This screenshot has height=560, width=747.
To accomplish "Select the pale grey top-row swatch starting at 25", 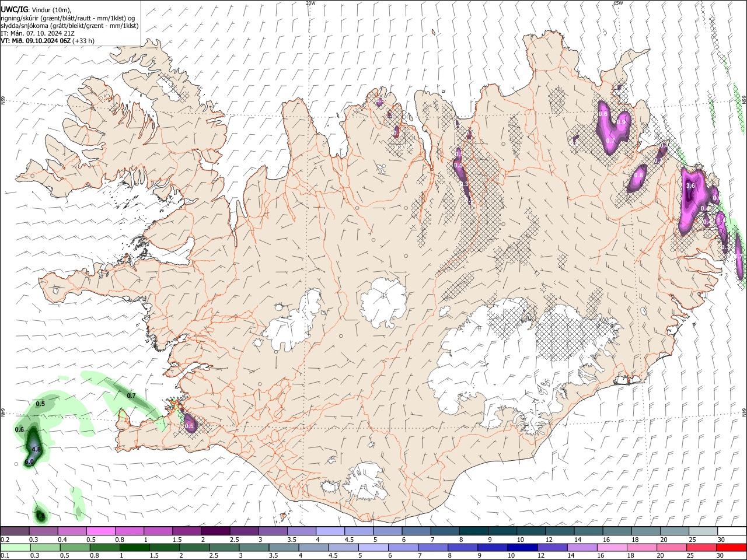I will [x=703, y=531].
